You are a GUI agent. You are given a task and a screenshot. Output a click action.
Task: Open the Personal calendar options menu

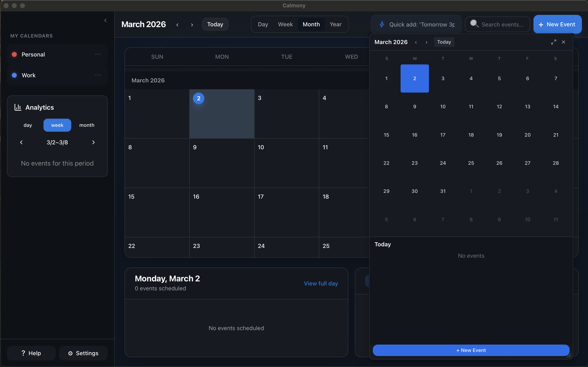(x=98, y=54)
